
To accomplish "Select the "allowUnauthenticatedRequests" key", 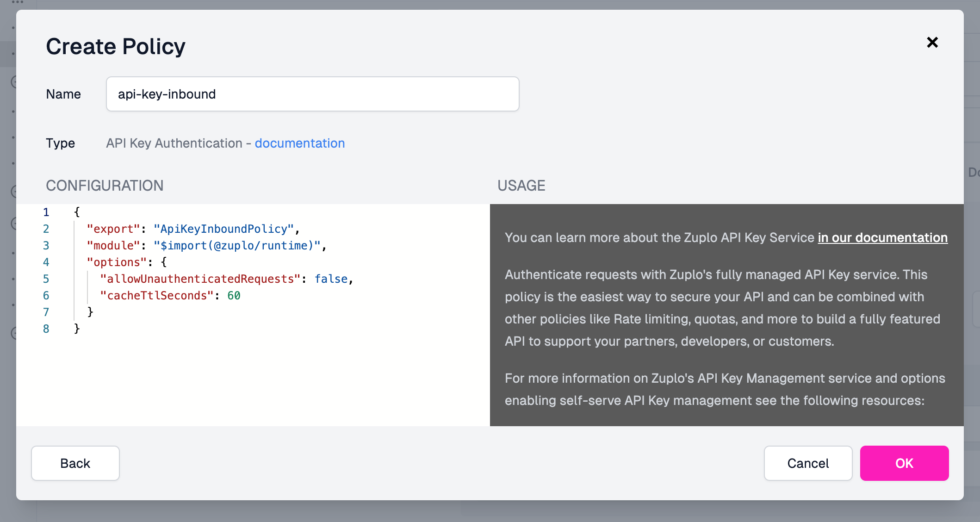I will (200, 279).
